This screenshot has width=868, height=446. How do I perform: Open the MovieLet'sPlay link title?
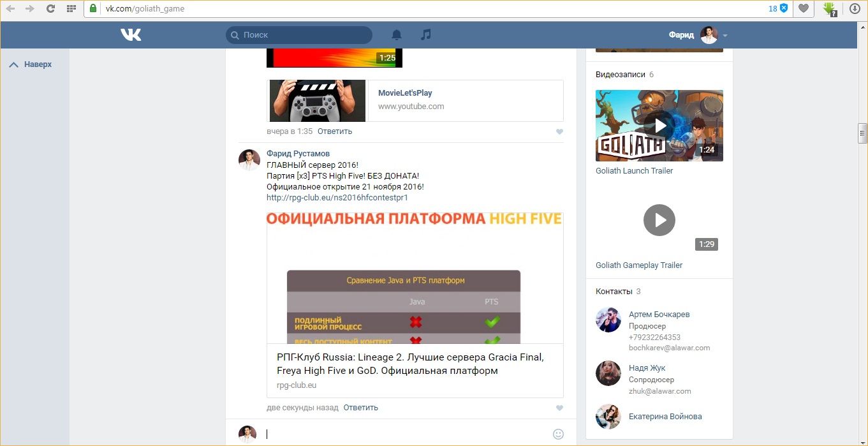pyautogui.click(x=405, y=93)
